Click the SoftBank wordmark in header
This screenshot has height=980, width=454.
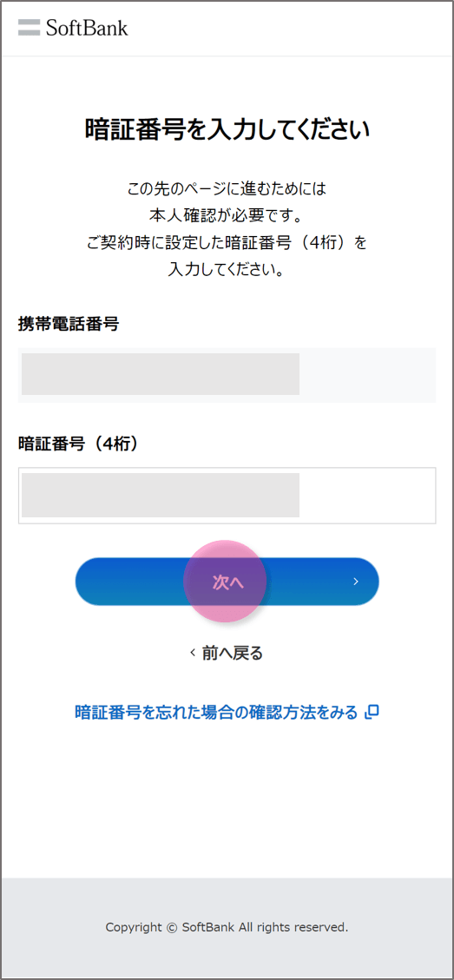pyautogui.click(x=86, y=28)
